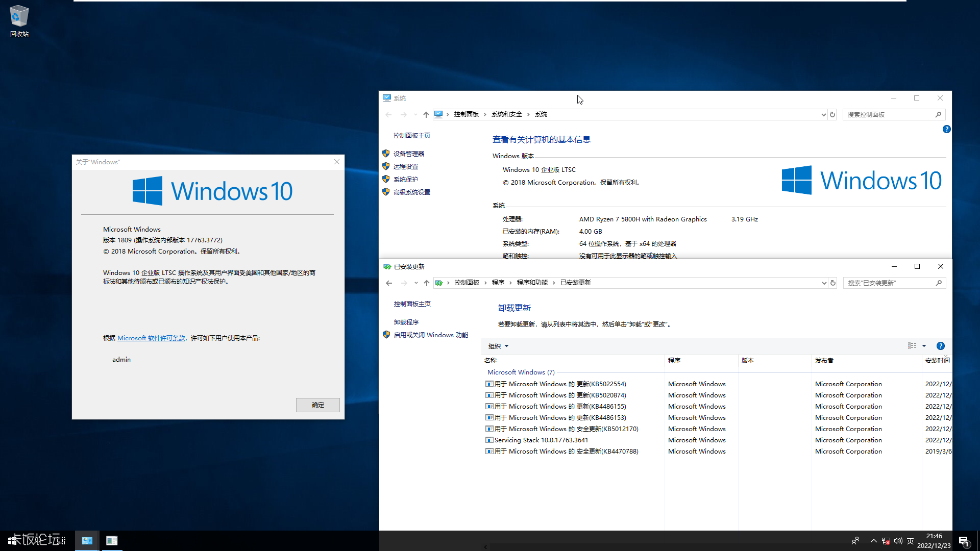980x551 pixels.
Task: Open Device Manager link
Action: click(x=408, y=154)
